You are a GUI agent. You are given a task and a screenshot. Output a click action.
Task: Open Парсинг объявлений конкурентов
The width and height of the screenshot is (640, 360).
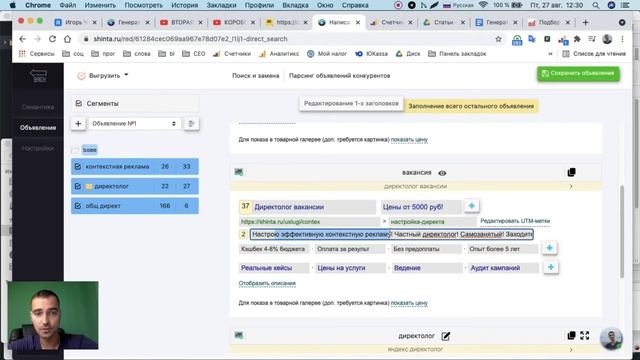[339, 76]
